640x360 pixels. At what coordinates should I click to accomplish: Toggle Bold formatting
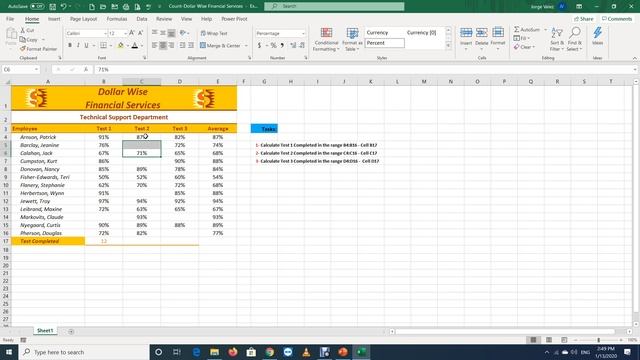pyautogui.click(x=70, y=45)
